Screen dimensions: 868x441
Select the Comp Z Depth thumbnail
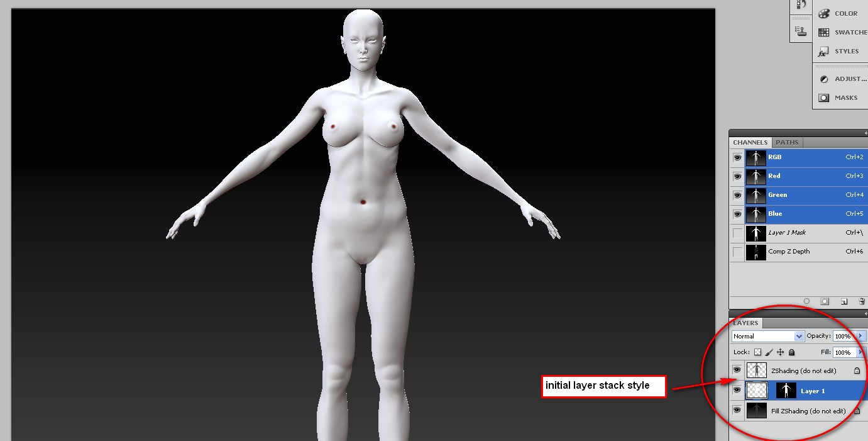(x=756, y=252)
